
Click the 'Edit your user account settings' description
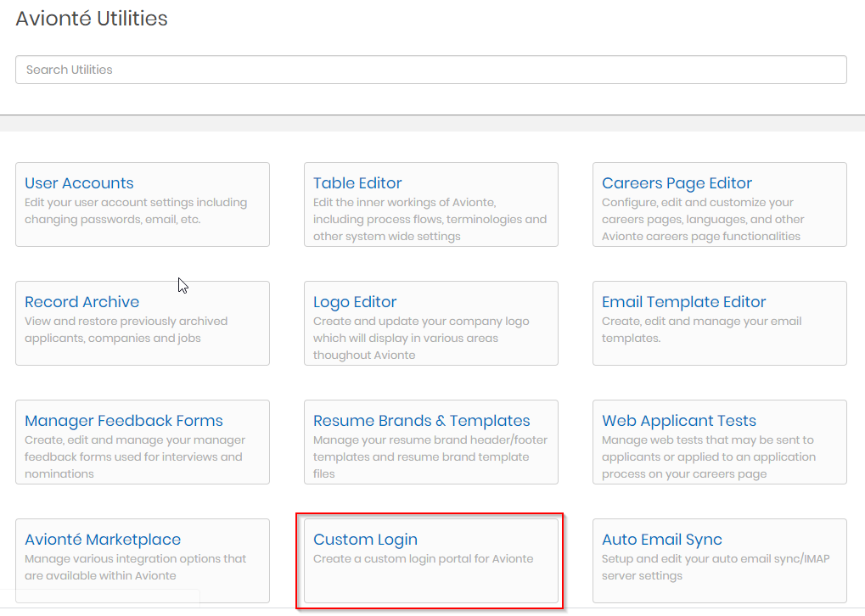coord(136,210)
